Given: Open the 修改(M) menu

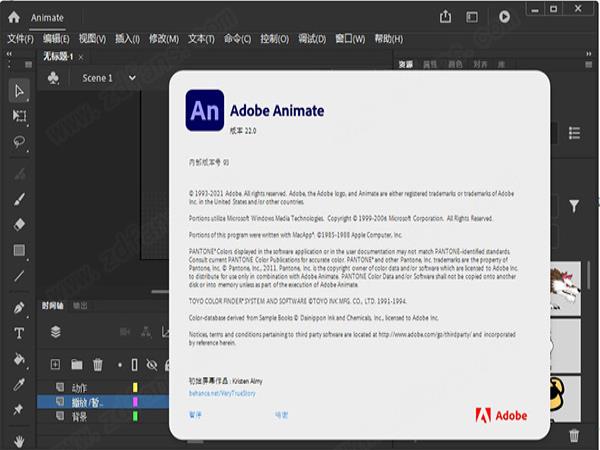Looking at the screenshot, I should [x=164, y=39].
